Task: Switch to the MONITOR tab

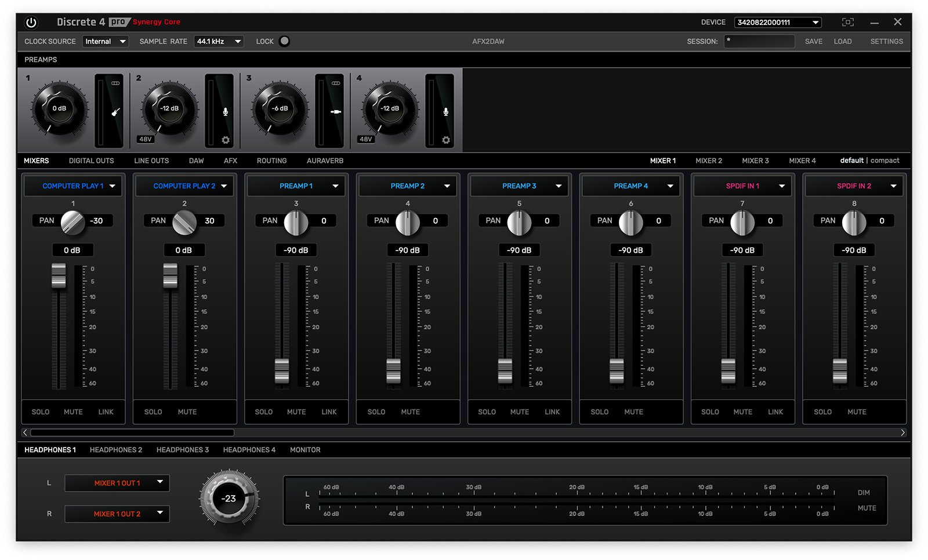Action: [305, 450]
